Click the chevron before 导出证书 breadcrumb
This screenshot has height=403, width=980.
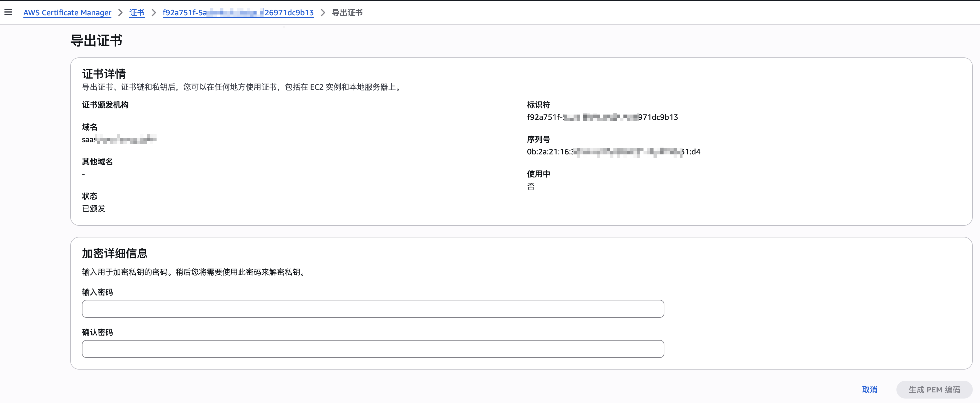pos(322,13)
